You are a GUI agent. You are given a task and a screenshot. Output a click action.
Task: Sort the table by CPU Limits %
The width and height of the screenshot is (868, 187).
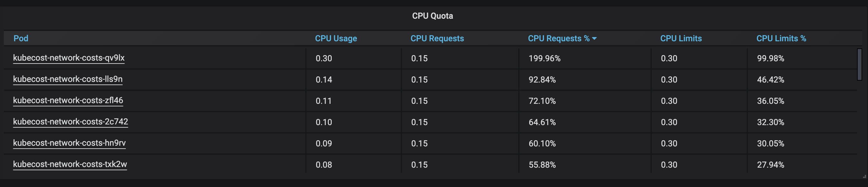tap(781, 38)
